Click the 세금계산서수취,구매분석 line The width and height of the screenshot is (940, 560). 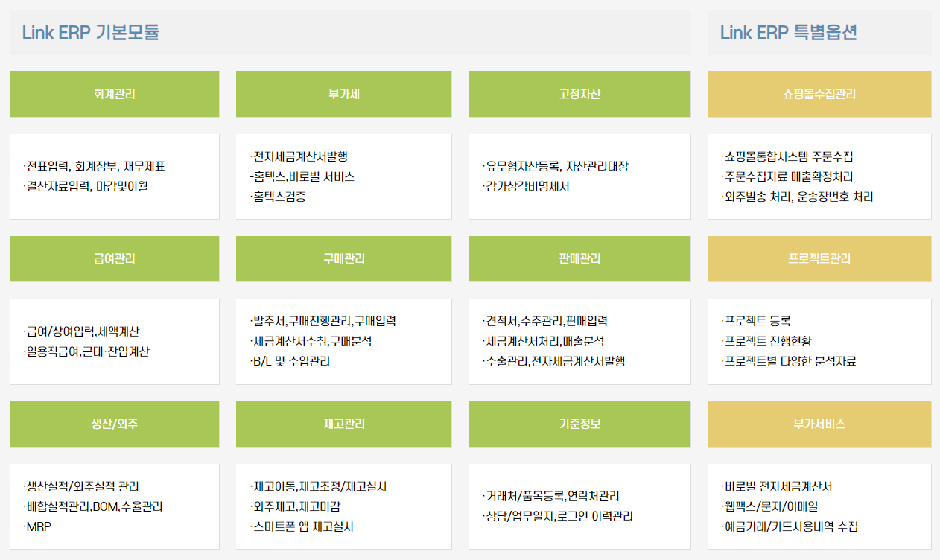311,341
